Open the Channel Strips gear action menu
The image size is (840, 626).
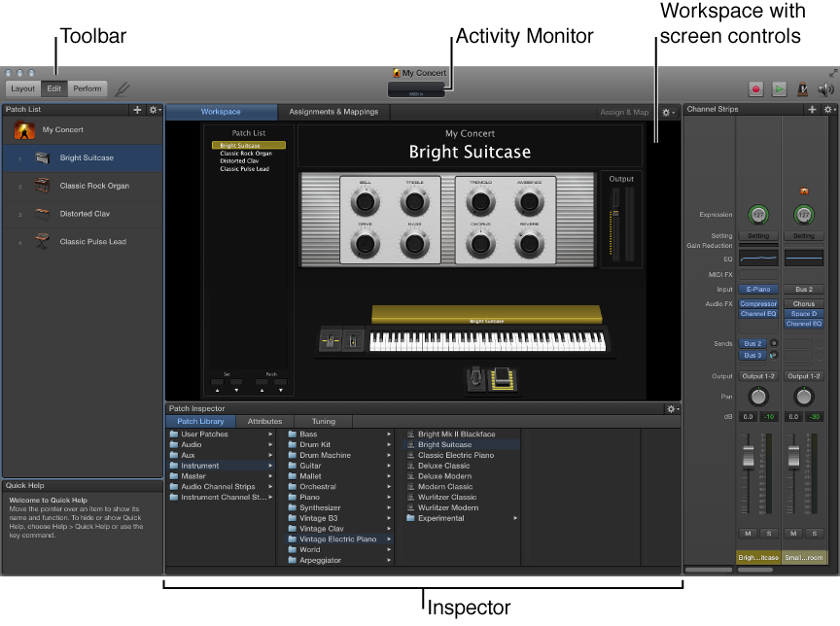(x=827, y=109)
